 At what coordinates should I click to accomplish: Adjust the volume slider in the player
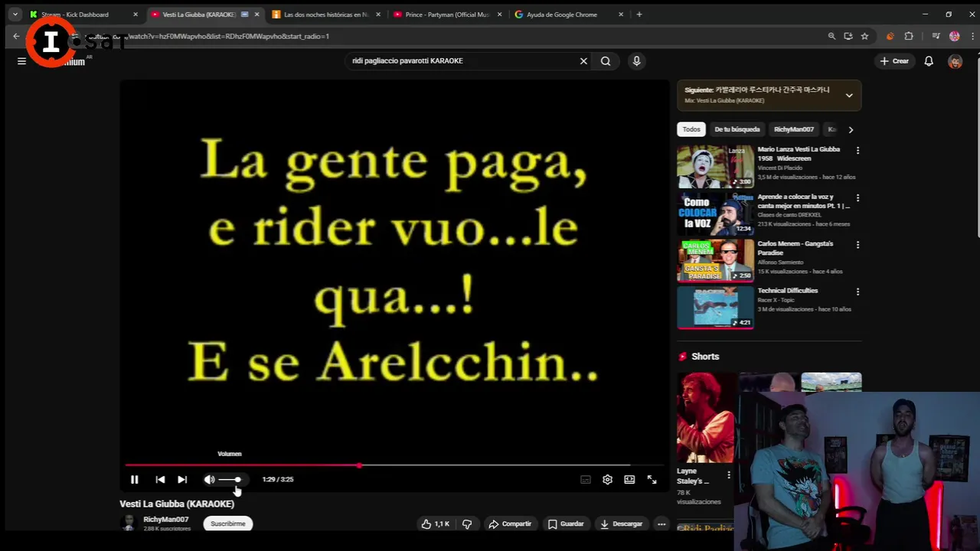pos(230,479)
